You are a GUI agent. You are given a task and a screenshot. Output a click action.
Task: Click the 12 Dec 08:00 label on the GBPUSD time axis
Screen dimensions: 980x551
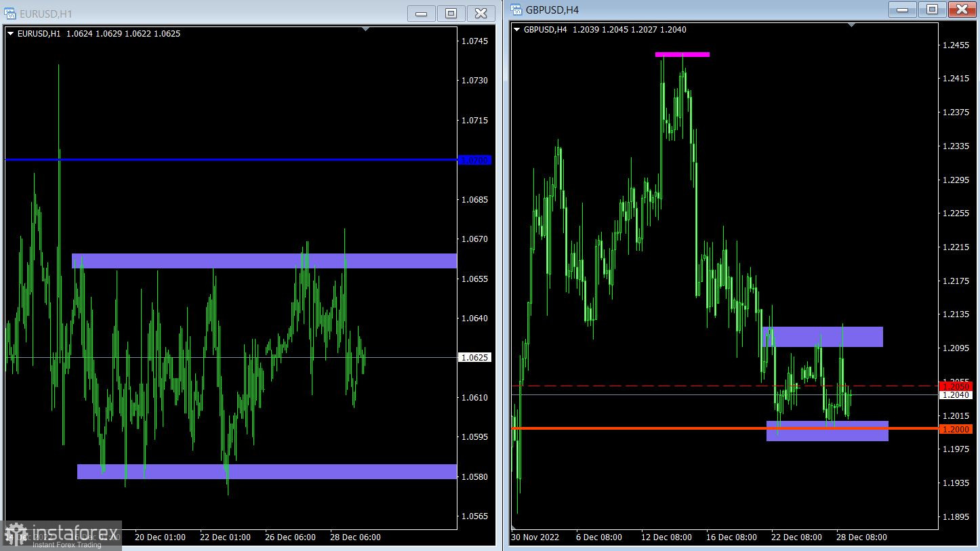click(x=666, y=537)
